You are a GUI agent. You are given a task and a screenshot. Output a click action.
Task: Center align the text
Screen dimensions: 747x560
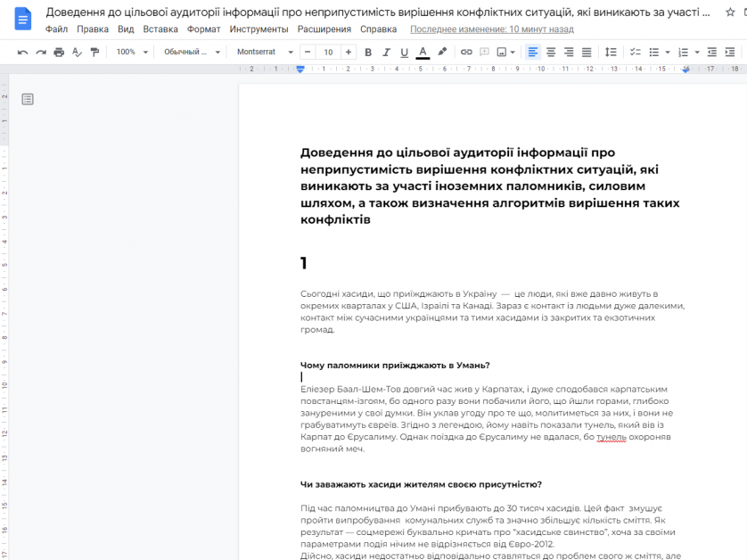pyautogui.click(x=551, y=52)
